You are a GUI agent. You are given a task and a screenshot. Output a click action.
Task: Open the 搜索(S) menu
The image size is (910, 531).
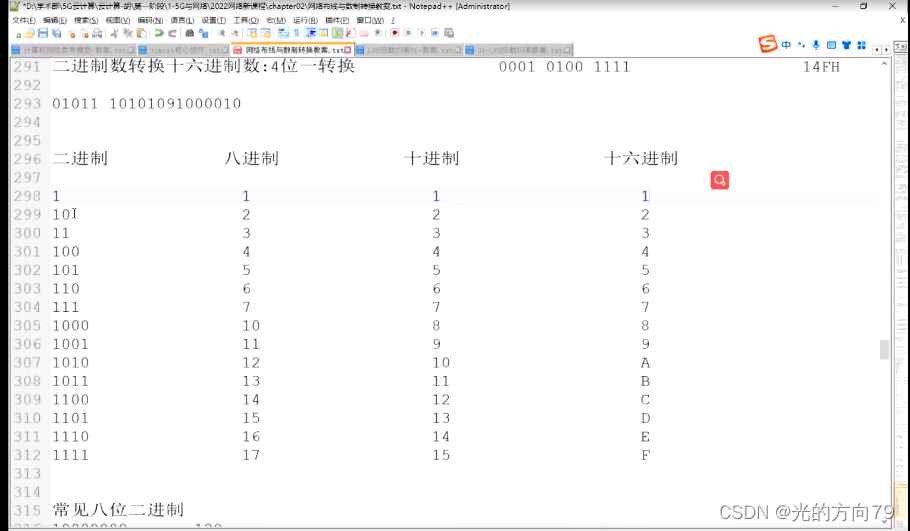point(86,20)
